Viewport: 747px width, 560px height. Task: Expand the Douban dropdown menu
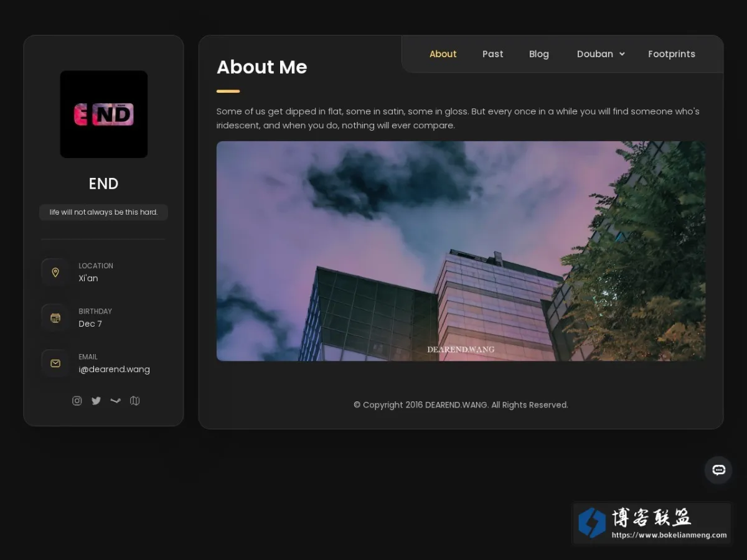tap(601, 54)
